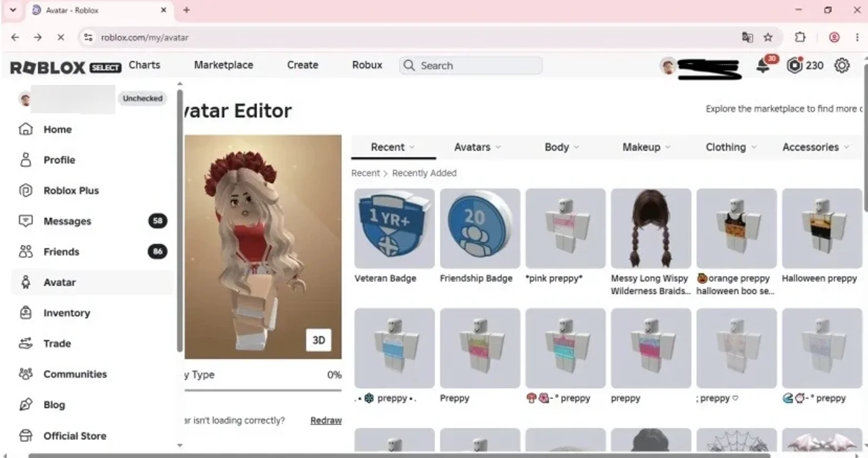Screen dimensions: 868x458
Task: Toggle the 3D avatar view button
Action: (319, 340)
